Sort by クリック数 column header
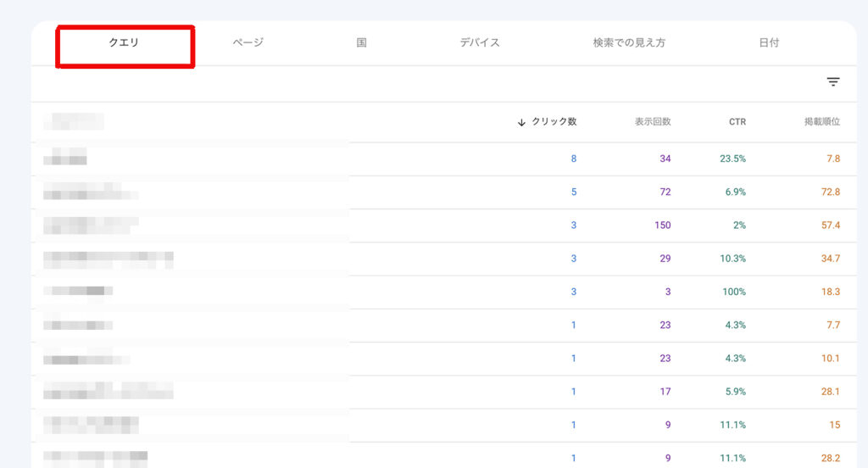 (554, 122)
